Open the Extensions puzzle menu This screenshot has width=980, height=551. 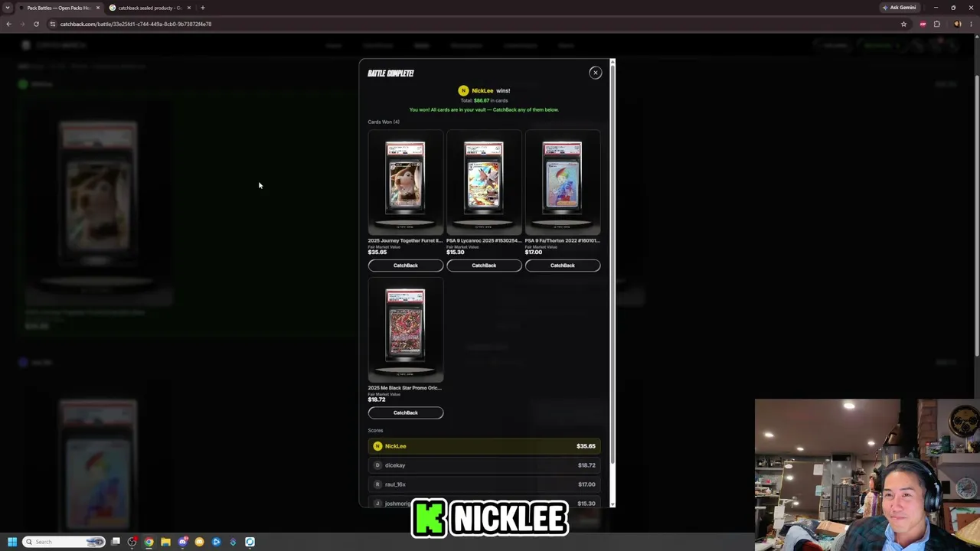(936, 24)
